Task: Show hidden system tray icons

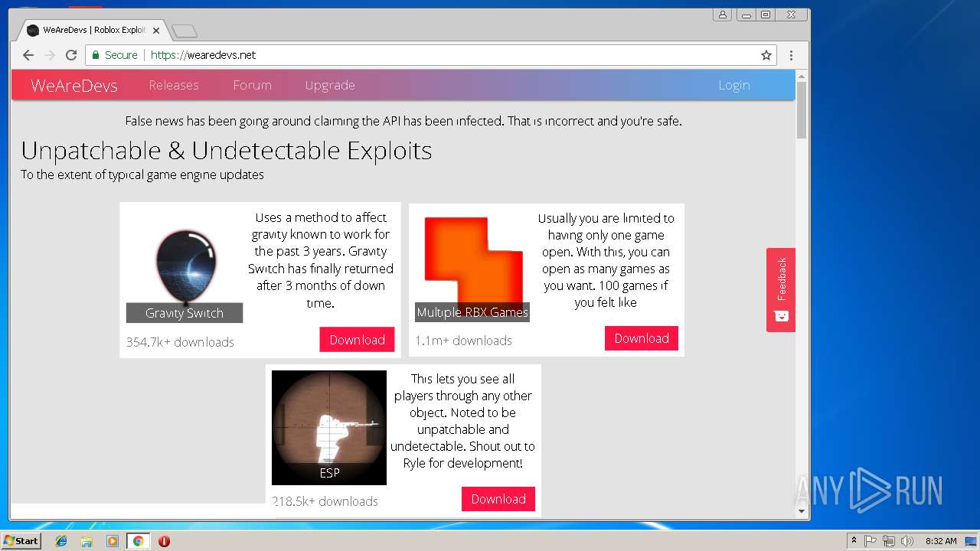Action: (854, 541)
